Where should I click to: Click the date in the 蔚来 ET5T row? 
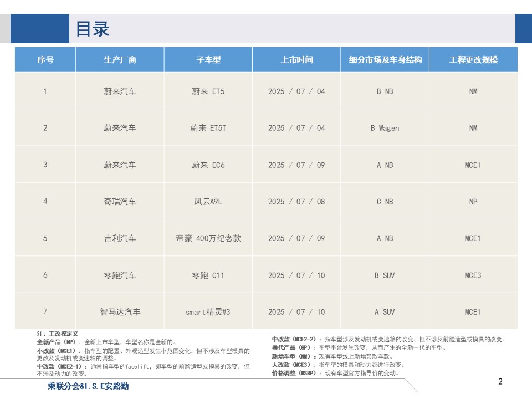pyautogui.click(x=296, y=128)
